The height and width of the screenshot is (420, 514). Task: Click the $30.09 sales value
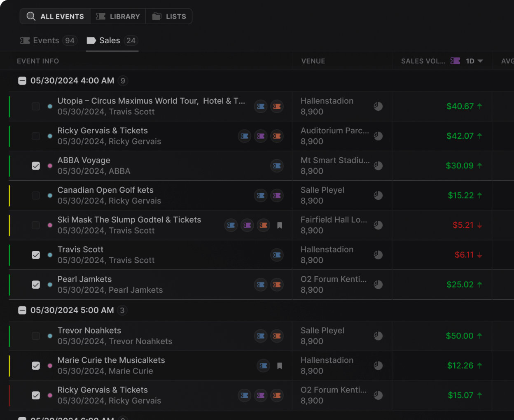pyautogui.click(x=460, y=166)
